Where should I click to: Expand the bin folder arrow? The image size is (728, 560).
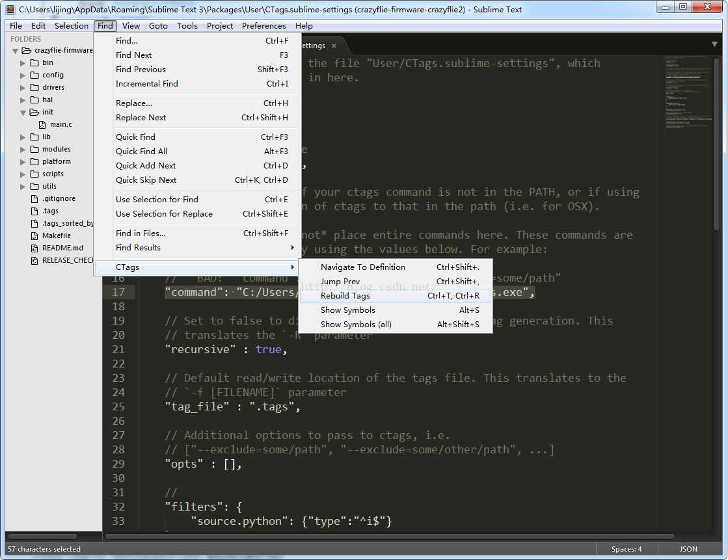click(x=23, y=62)
